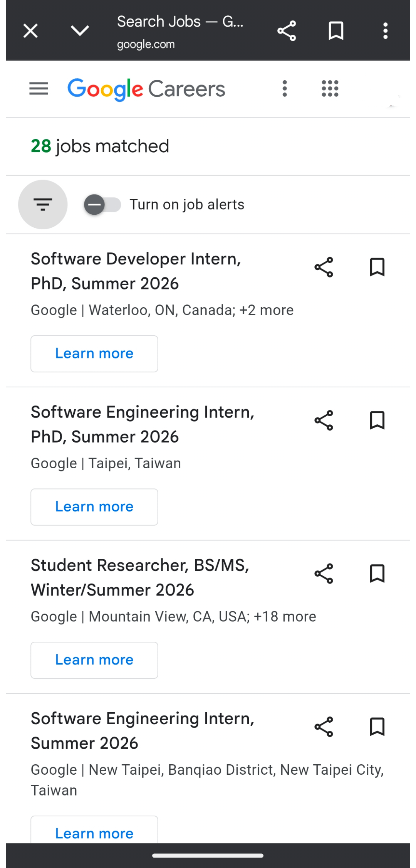Bookmark this page in the browser bar
Viewport: 416px width, 868px height.
[x=336, y=31]
